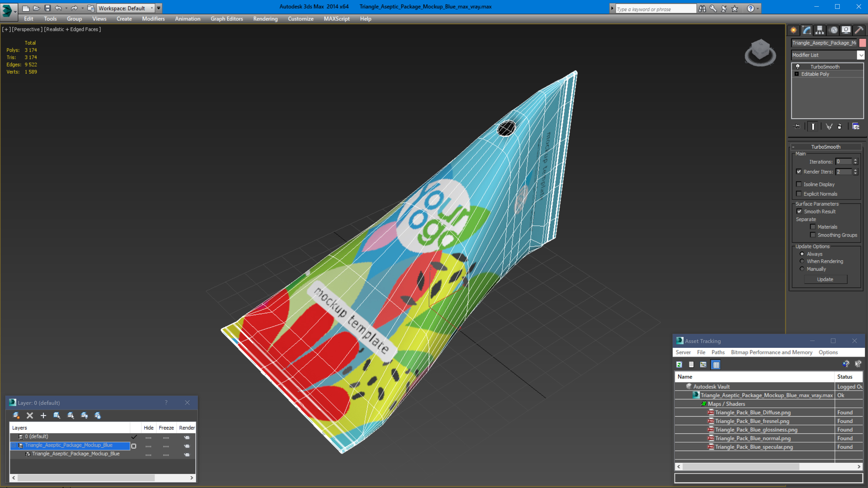This screenshot has width=868, height=488.
Task: Open Paths menu in Asset Tracking
Action: 718,352
